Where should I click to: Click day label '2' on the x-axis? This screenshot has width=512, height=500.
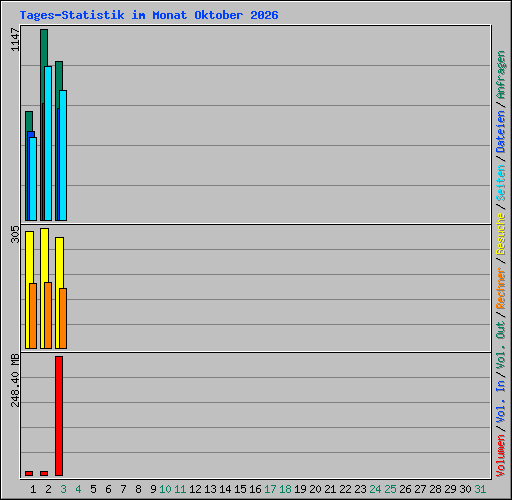tap(48, 489)
